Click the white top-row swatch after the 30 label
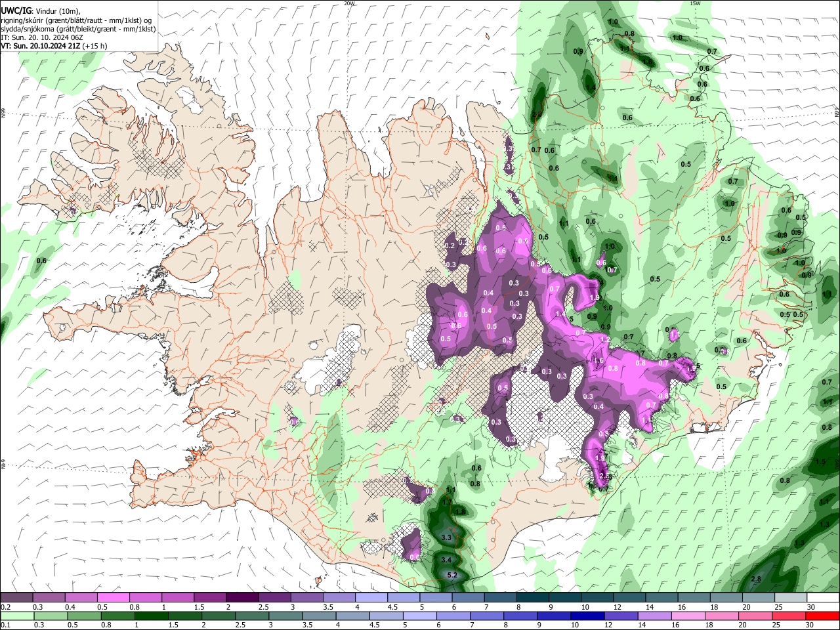 point(822,597)
